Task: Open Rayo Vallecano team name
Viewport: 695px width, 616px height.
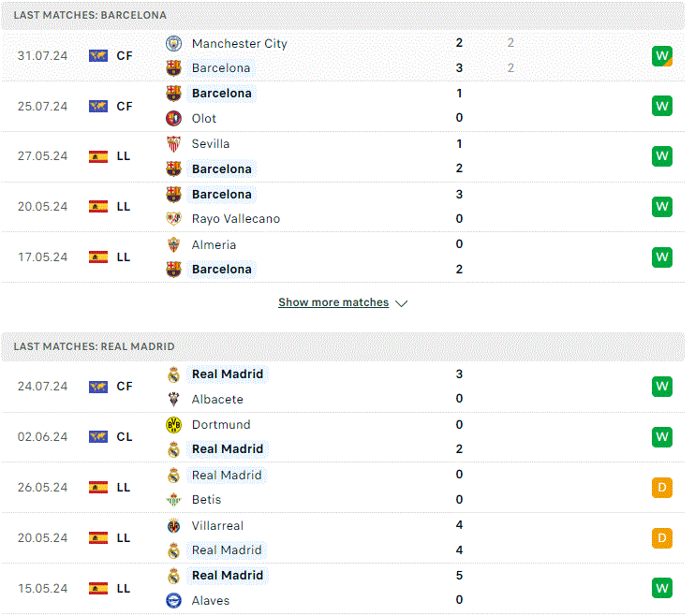Action: [236, 218]
